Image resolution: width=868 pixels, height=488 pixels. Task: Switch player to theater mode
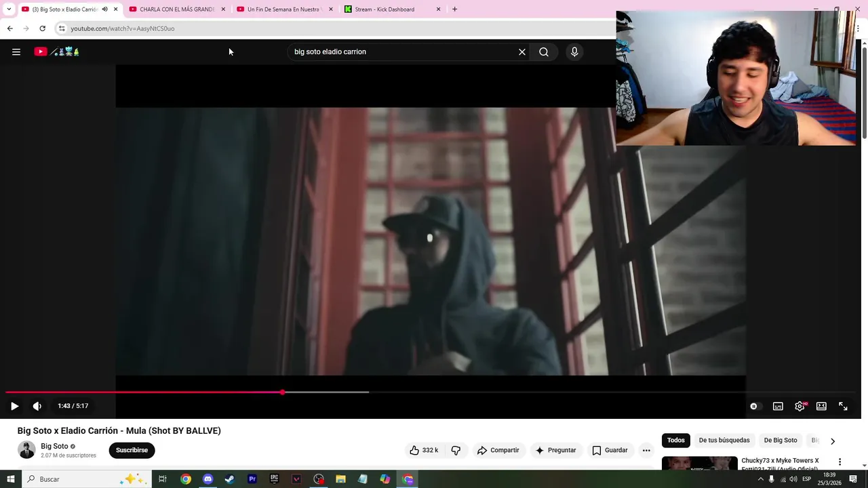tap(821, 406)
